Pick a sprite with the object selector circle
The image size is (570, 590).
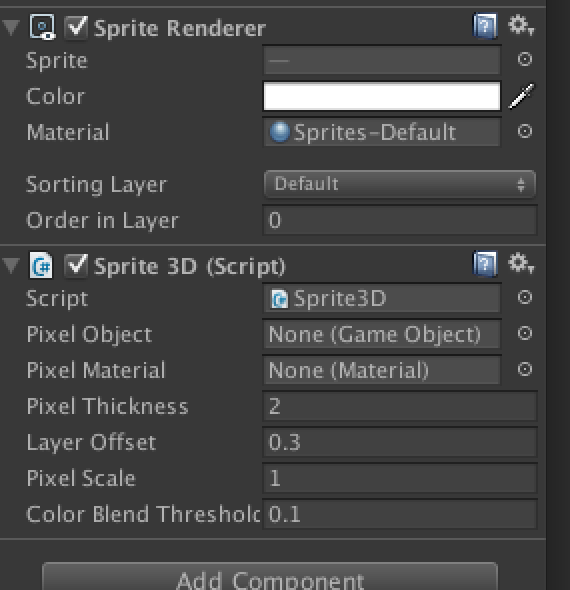point(524,59)
